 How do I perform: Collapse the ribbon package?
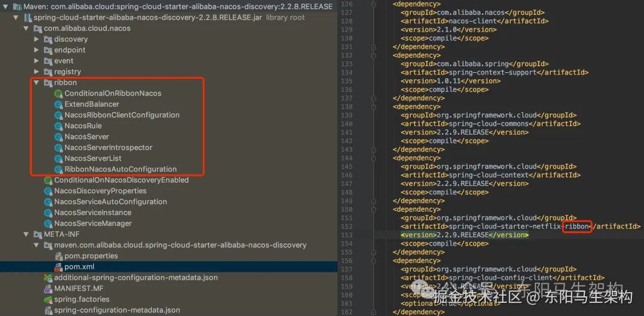(36, 83)
